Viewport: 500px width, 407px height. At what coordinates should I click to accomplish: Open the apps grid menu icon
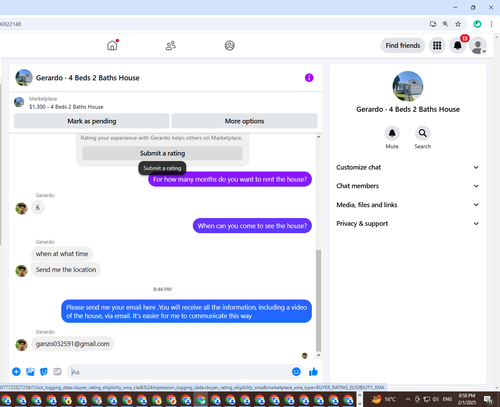click(437, 45)
